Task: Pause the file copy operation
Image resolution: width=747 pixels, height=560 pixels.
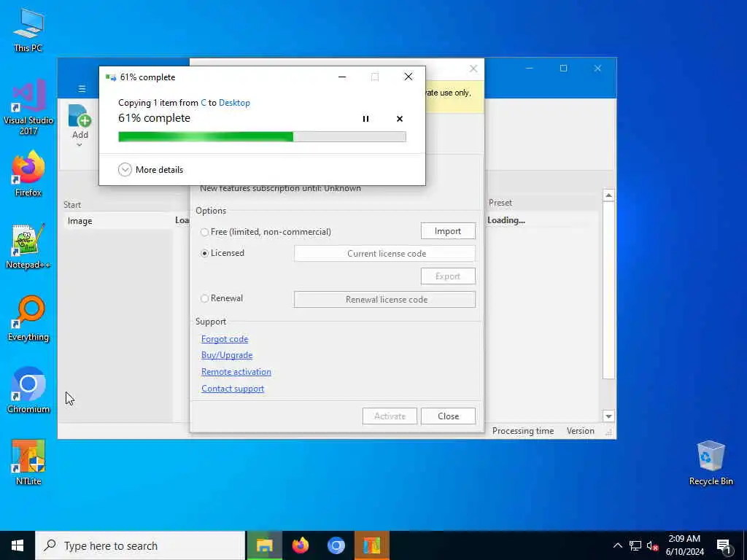Action: (x=365, y=119)
